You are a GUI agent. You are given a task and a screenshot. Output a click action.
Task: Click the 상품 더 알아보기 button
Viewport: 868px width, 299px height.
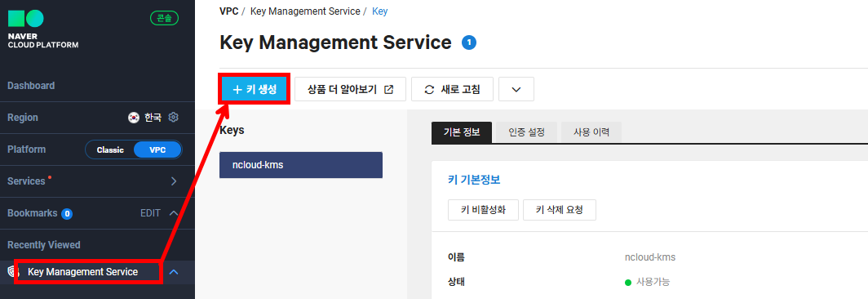351,89
